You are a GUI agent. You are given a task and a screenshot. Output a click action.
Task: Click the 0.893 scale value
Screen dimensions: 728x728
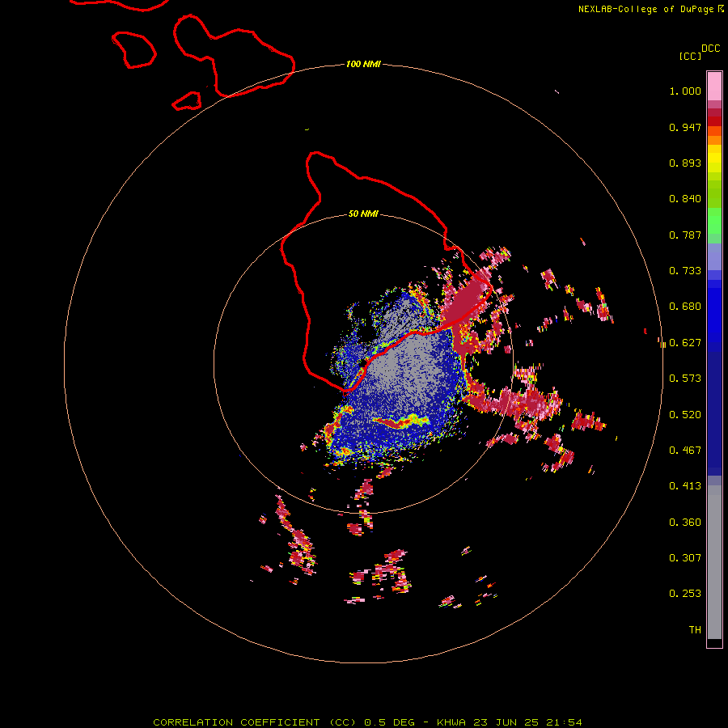click(x=685, y=163)
